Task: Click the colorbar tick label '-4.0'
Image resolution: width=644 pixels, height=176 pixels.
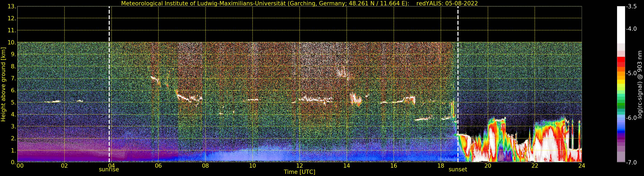Action: [x=631, y=29]
